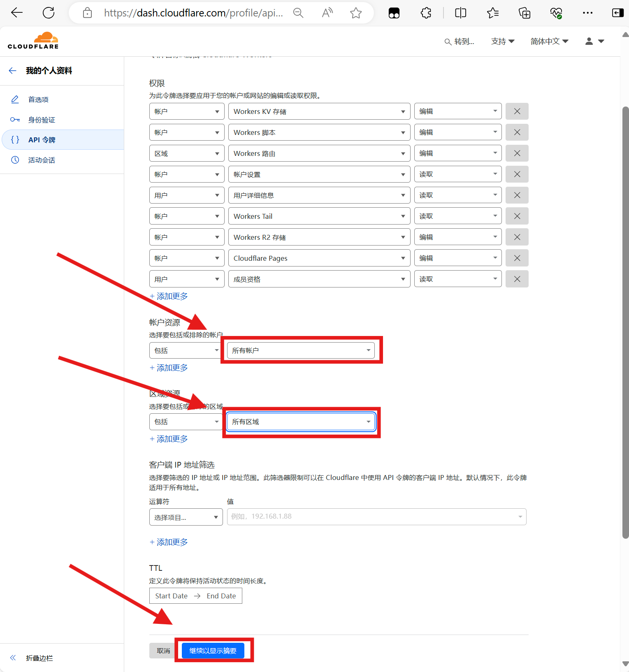
Task: Click the favorite star icon in address bar
Action: (x=356, y=13)
